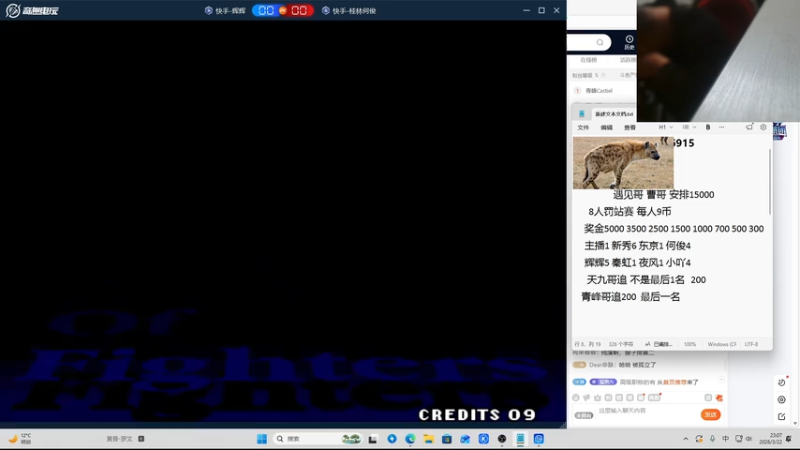Click the line and column indicator in Notepad
The height and width of the screenshot is (450, 800).
[587, 344]
